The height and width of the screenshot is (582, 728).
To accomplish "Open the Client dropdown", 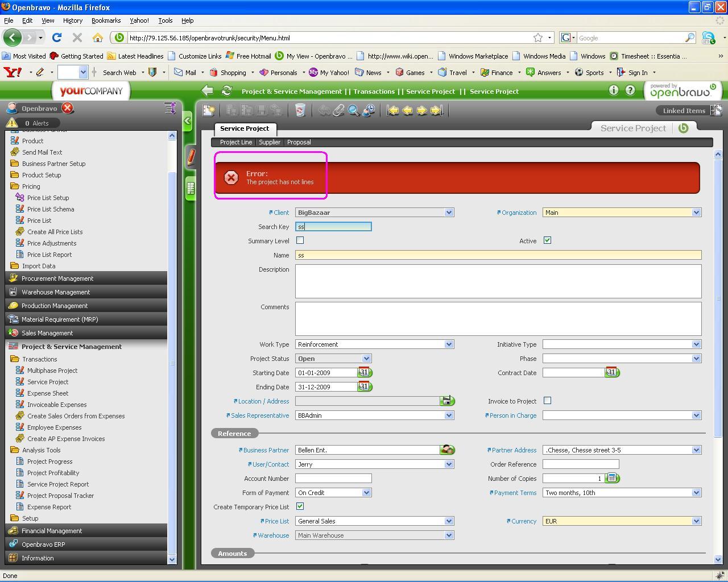I will (449, 213).
